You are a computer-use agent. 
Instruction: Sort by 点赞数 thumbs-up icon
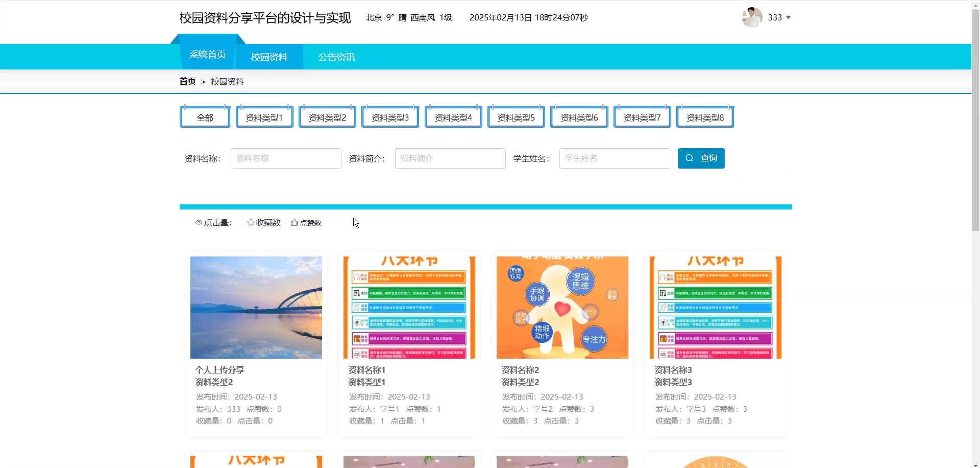[295, 222]
